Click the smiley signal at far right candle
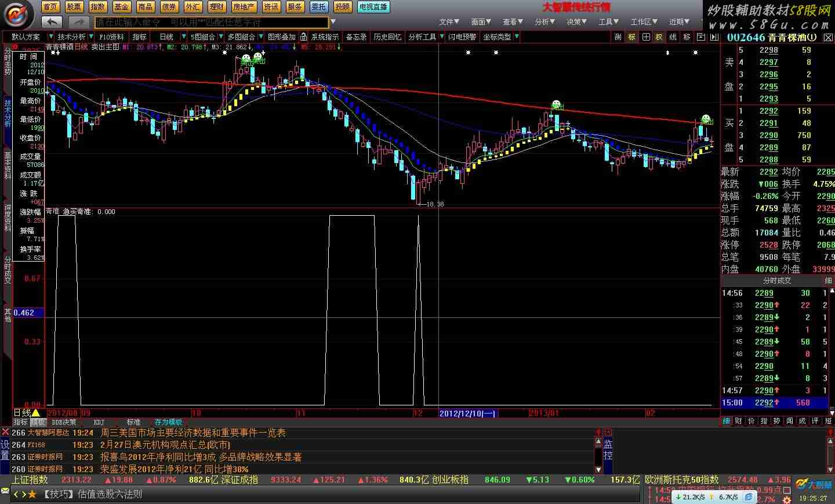 pyautogui.click(x=706, y=119)
